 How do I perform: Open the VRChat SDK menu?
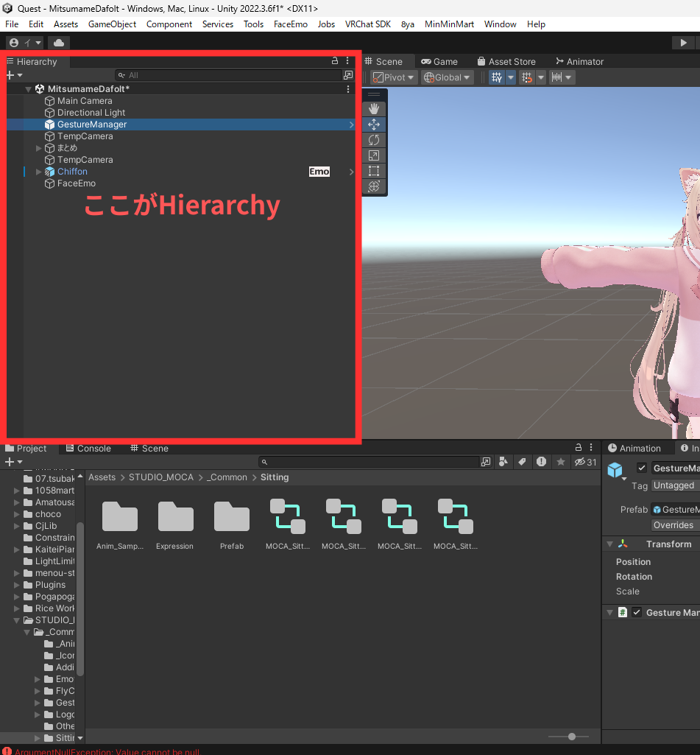367,24
